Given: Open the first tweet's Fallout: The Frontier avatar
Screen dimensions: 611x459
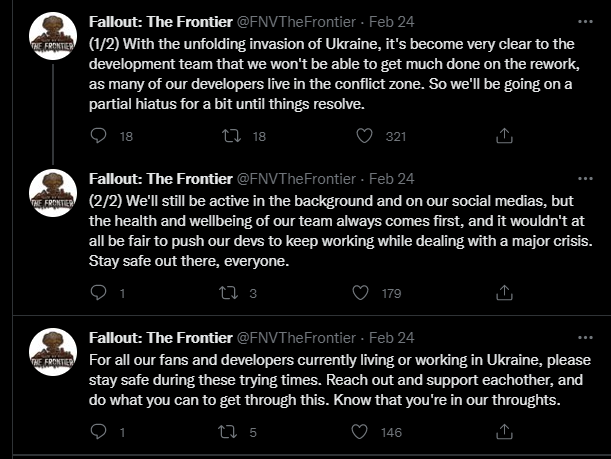Looking at the screenshot, I should 53,36.
